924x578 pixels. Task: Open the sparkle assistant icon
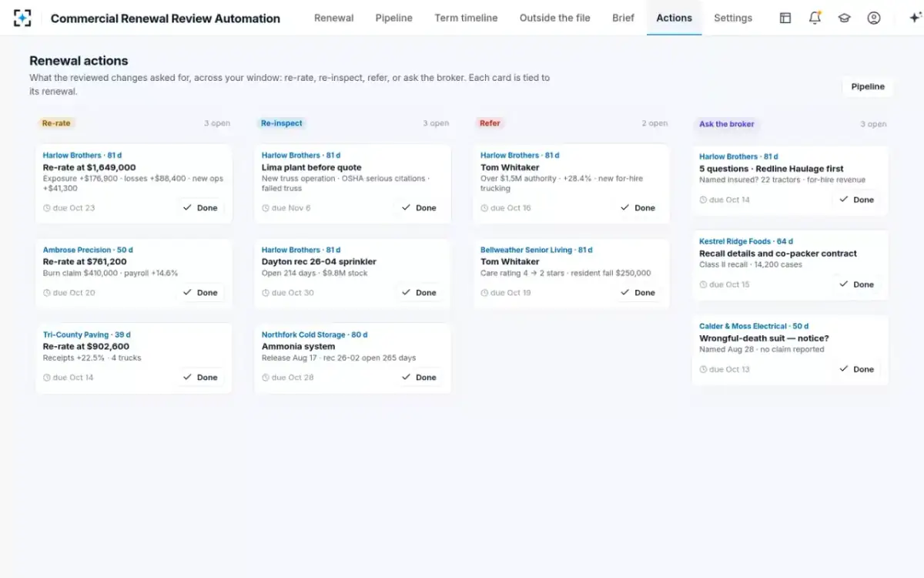tap(915, 18)
